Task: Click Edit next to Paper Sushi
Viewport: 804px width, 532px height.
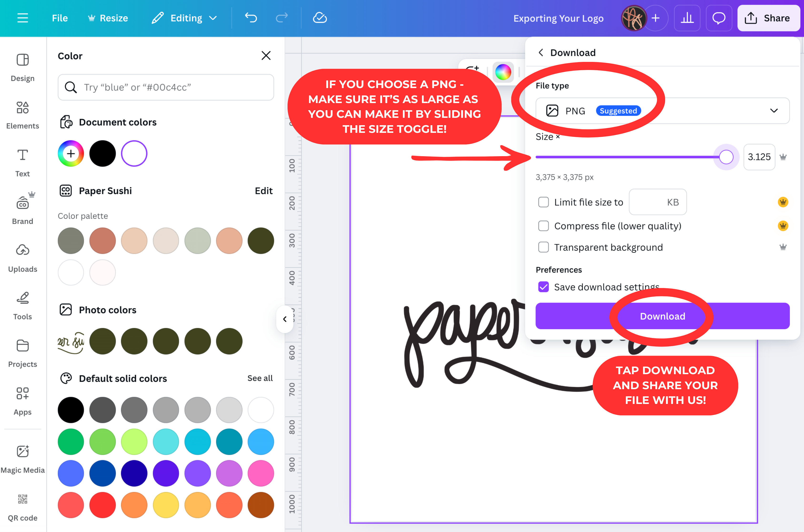Action: [x=263, y=191]
